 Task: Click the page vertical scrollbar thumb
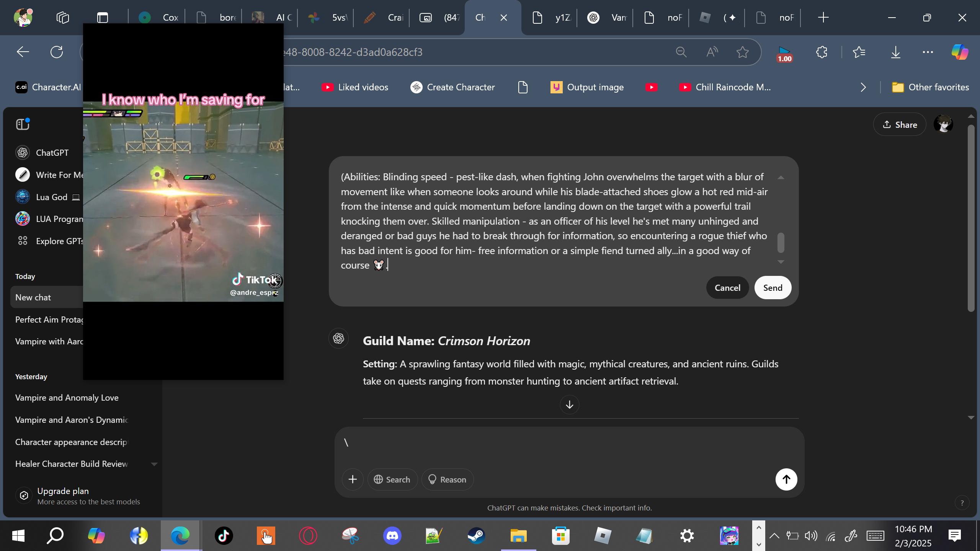pos(971,218)
